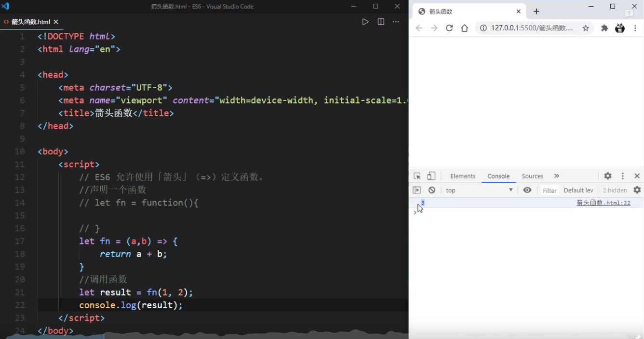644x339 pixels.
Task: Click the VS Code logo icon
Action: tap(6, 6)
